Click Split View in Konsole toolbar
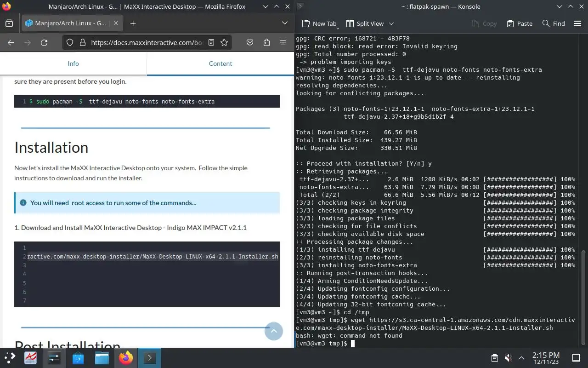 [x=365, y=23]
